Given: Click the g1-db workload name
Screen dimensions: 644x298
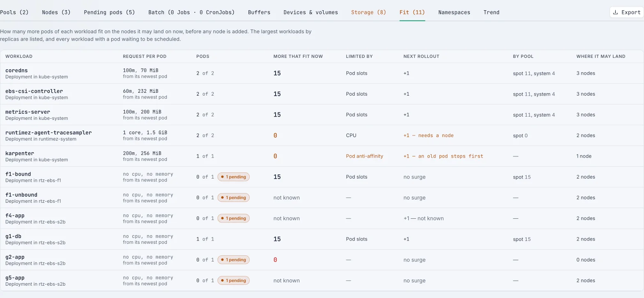Looking at the screenshot, I should click(x=13, y=236).
